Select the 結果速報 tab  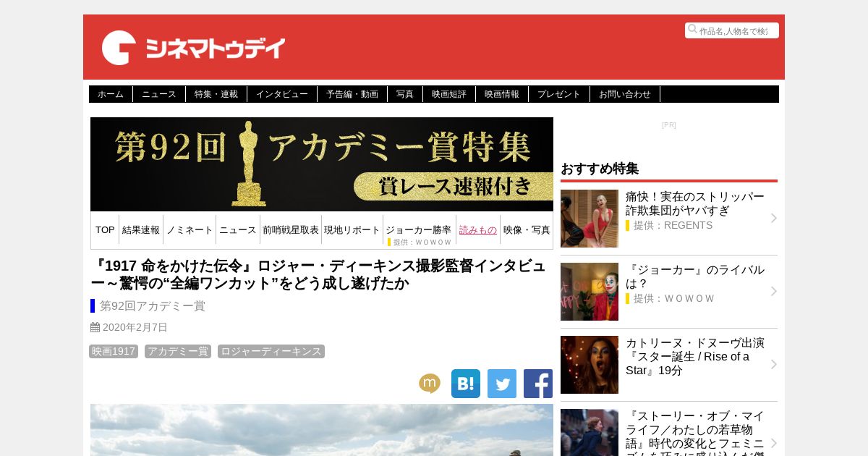point(141,229)
